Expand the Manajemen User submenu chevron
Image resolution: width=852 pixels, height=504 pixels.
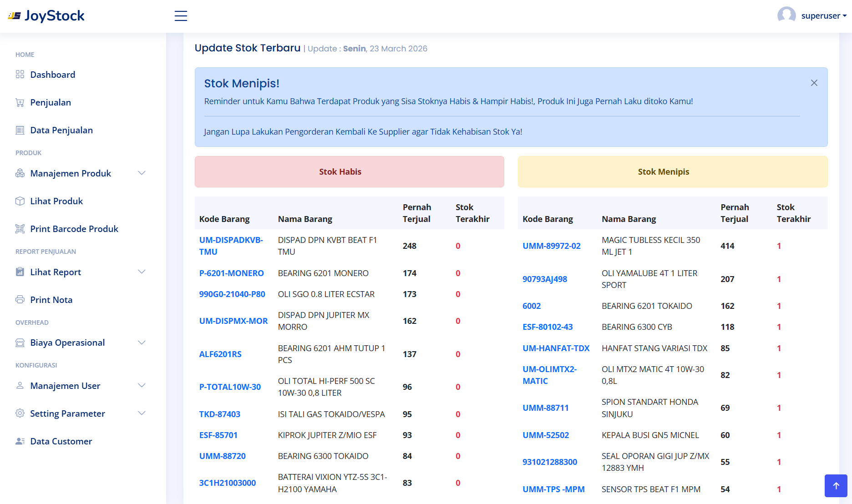pos(142,386)
